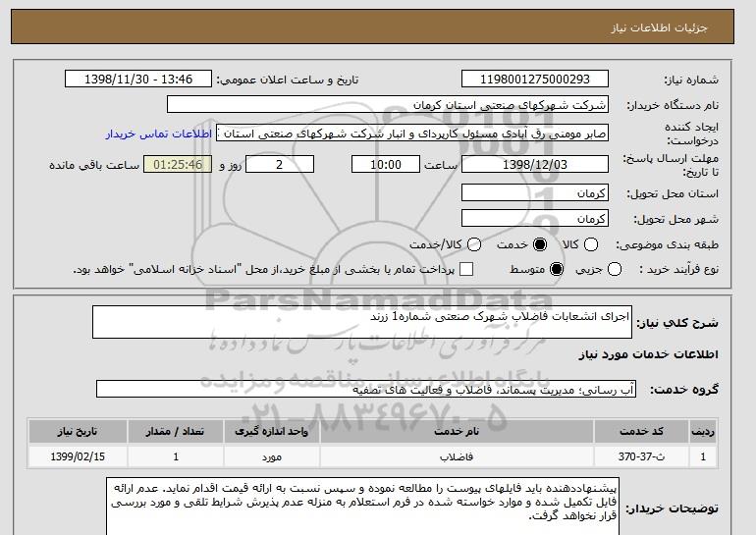Select the کالا/خدمت radio button
The height and width of the screenshot is (535, 756).
[x=474, y=244]
